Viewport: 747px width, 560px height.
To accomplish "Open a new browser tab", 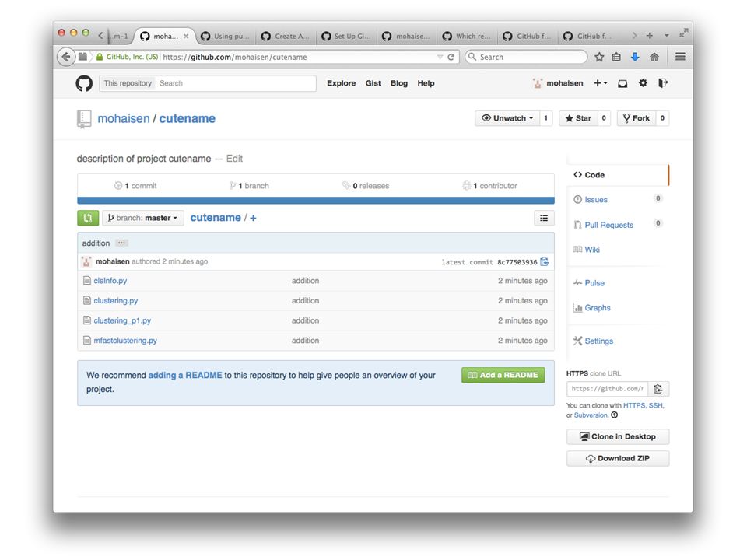I will 649,36.
